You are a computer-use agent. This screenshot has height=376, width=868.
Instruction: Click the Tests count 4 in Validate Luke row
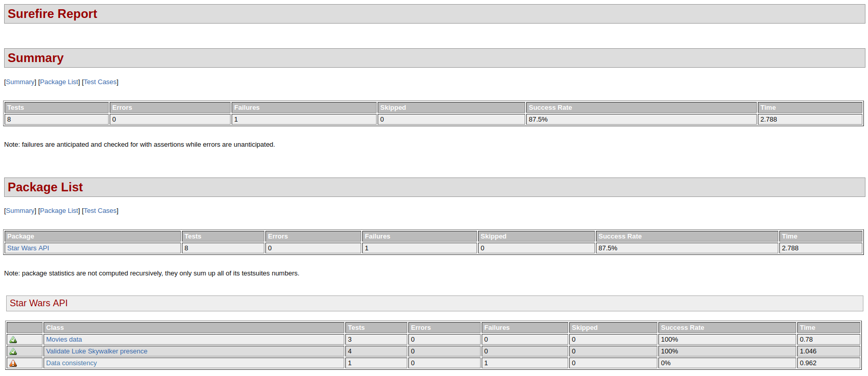[x=349, y=351]
